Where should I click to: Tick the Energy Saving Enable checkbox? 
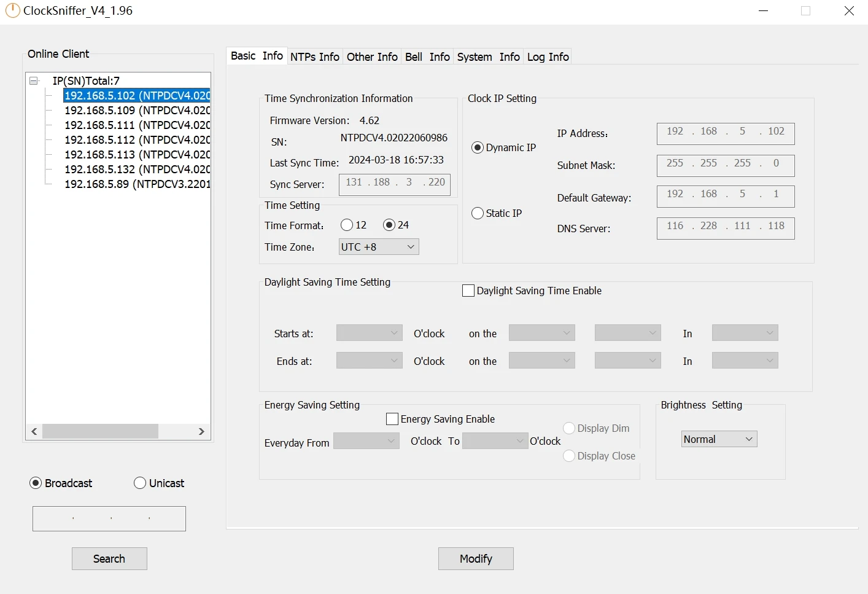(392, 420)
